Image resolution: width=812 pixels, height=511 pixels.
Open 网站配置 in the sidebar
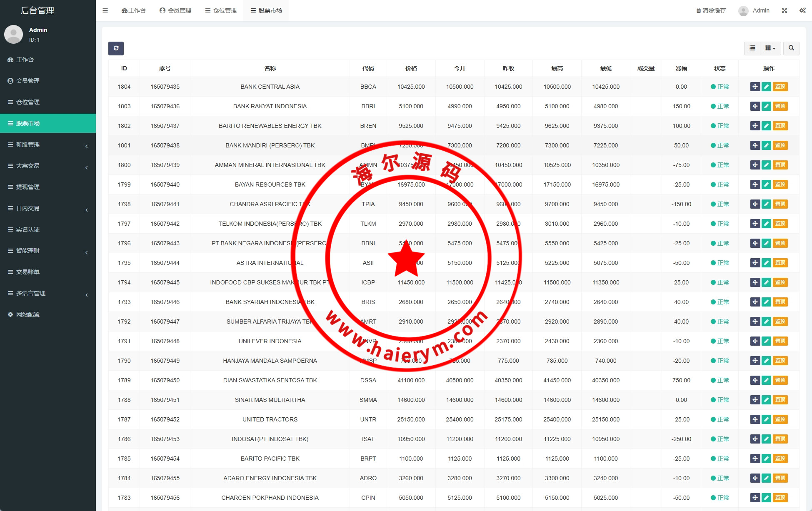pyautogui.click(x=28, y=314)
